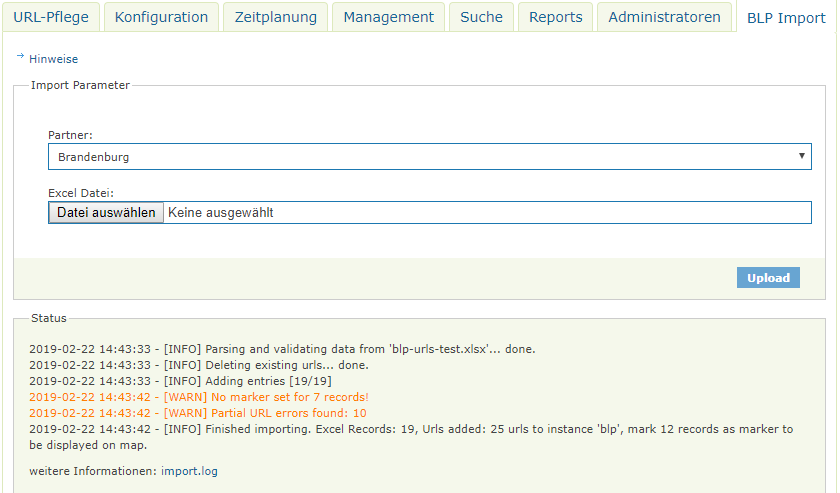Image resolution: width=840 pixels, height=493 pixels.
Task: Click the small arrow icon before Hinweise
Action: pos(20,57)
